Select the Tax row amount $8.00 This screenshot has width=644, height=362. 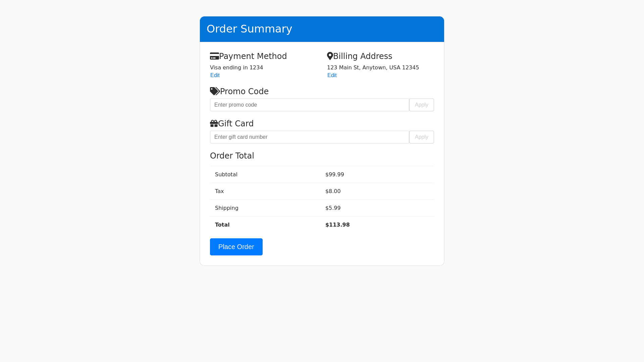coord(333,191)
